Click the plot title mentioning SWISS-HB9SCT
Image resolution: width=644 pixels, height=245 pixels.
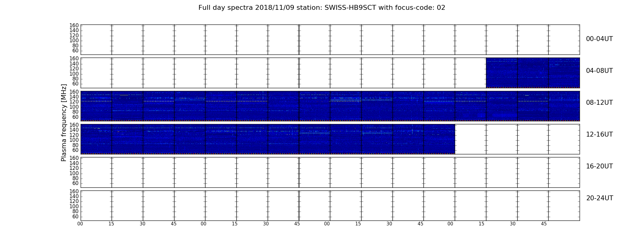(x=322, y=8)
